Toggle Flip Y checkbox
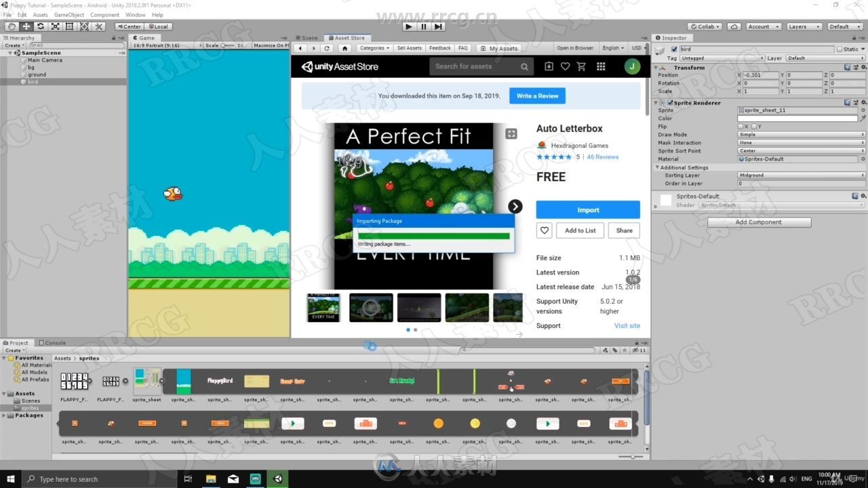Image resolution: width=868 pixels, height=488 pixels. pyautogui.click(x=753, y=127)
